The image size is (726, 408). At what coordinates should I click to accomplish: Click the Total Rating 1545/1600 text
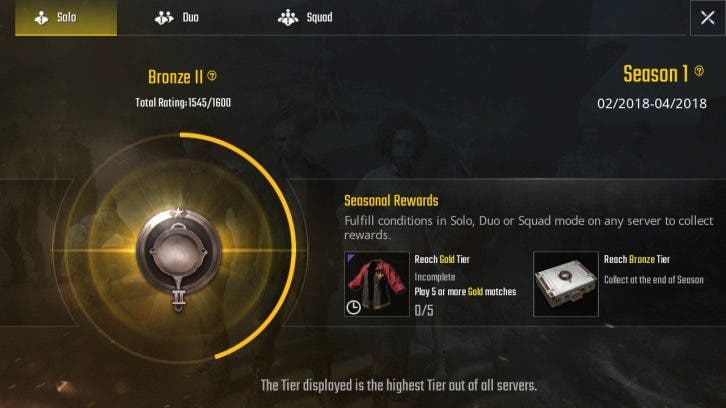coord(183,103)
